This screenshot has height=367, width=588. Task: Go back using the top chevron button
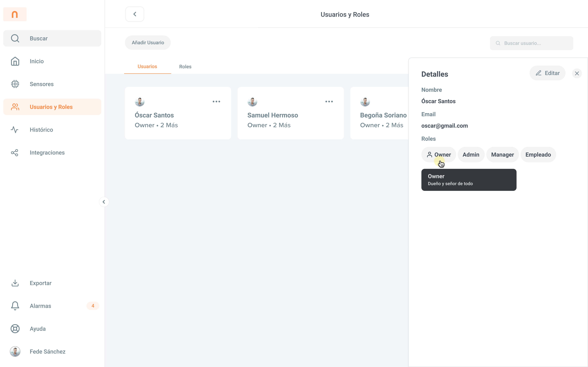pyautogui.click(x=135, y=14)
